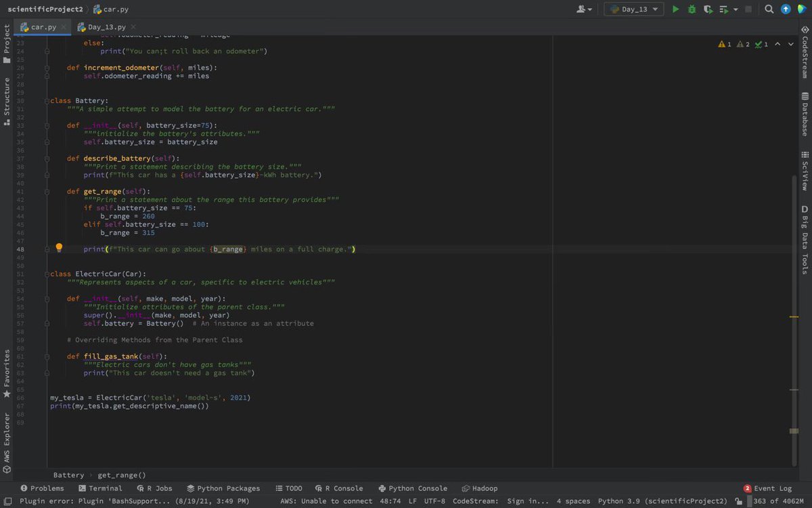812x508 pixels.
Task: Expand the profiler run dropdown arrow
Action: [x=735, y=9]
